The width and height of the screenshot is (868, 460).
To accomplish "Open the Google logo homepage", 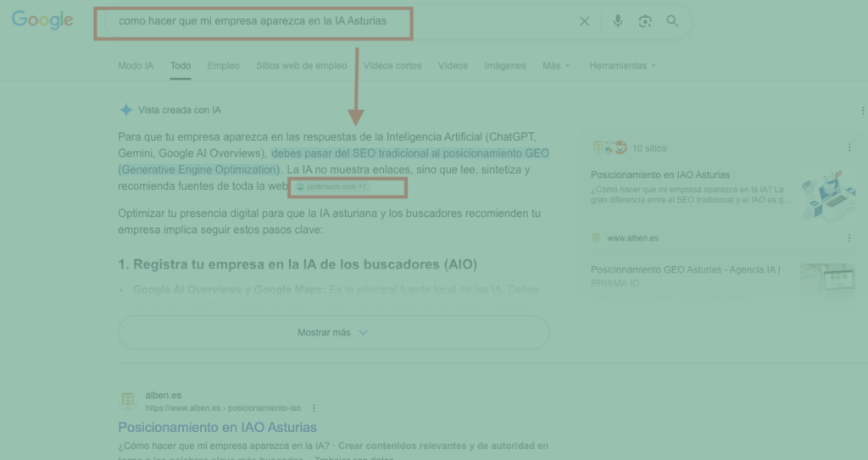I will tap(42, 20).
